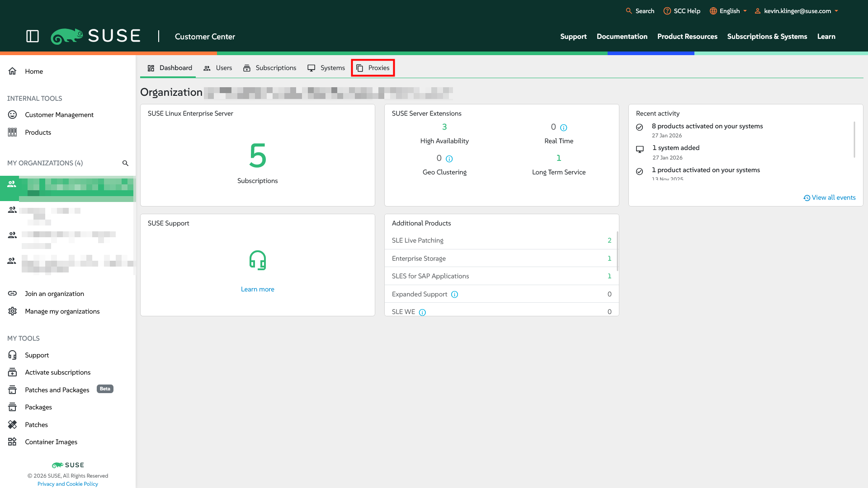This screenshot has width=868, height=488.
Task: Click the Real Time info icon
Action: pyautogui.click(x=563, y=127)
